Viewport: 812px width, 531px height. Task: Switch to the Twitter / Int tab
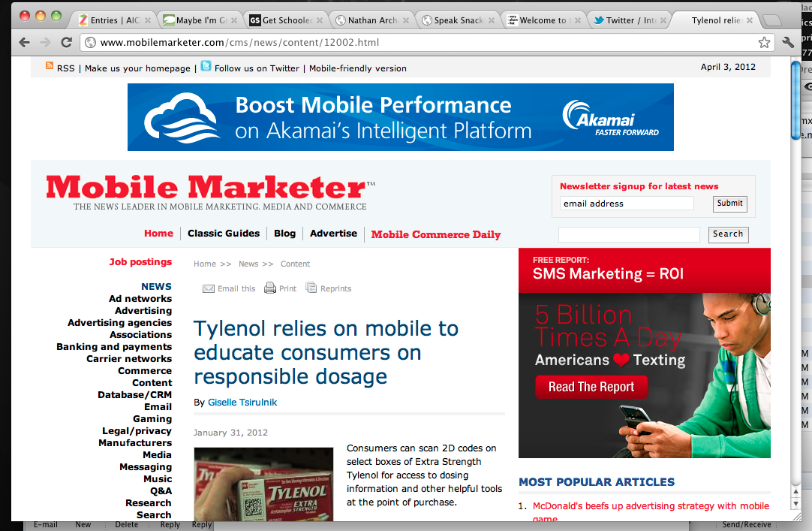pyautogui.click(x=630, y=20)
